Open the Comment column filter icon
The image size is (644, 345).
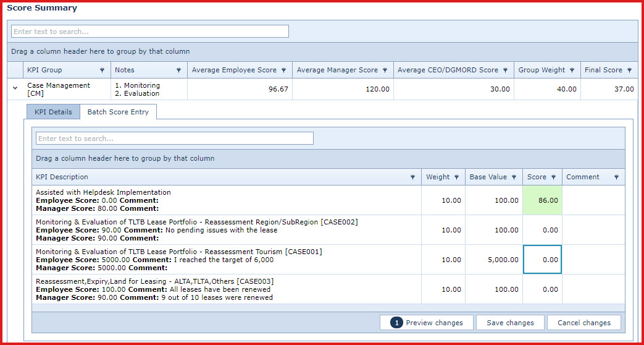[x=616, y=177]
